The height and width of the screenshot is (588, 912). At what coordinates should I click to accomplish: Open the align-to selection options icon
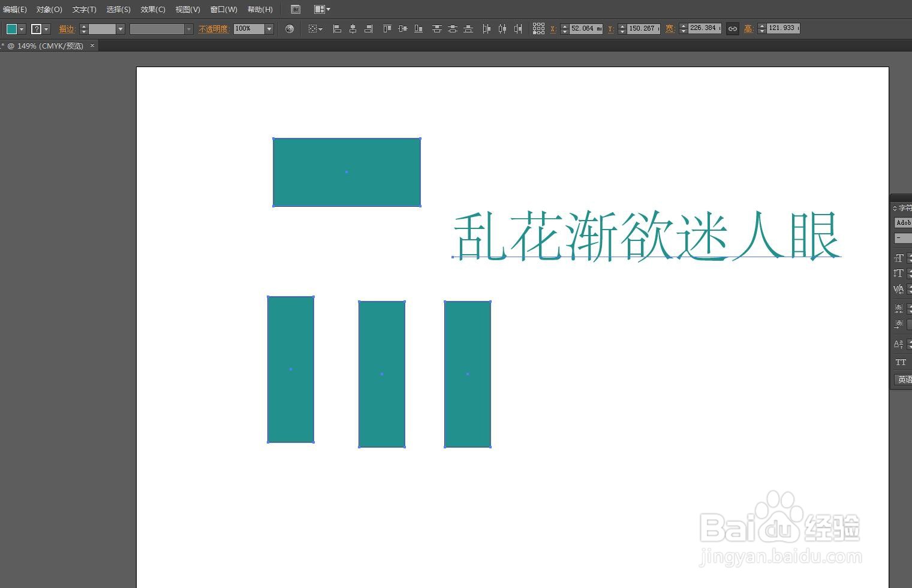pyautogui.click(x=315, y=28)
